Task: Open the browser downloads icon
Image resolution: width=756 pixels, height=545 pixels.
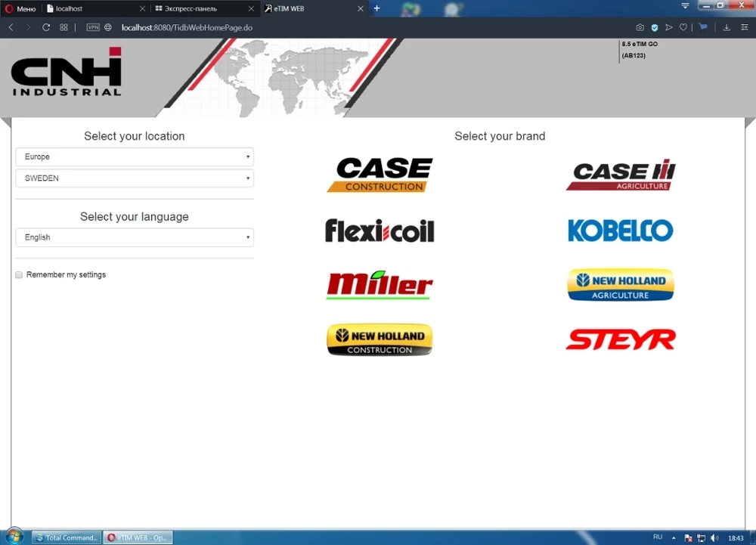Action: pos(727,27)
